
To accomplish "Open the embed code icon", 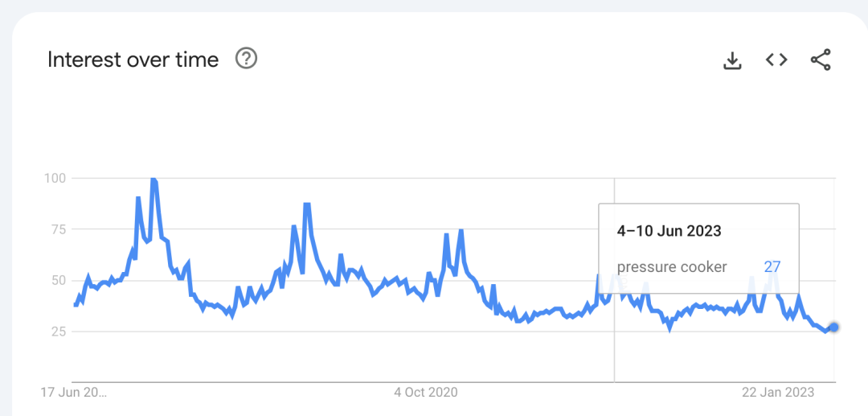I will click(776, 60).
